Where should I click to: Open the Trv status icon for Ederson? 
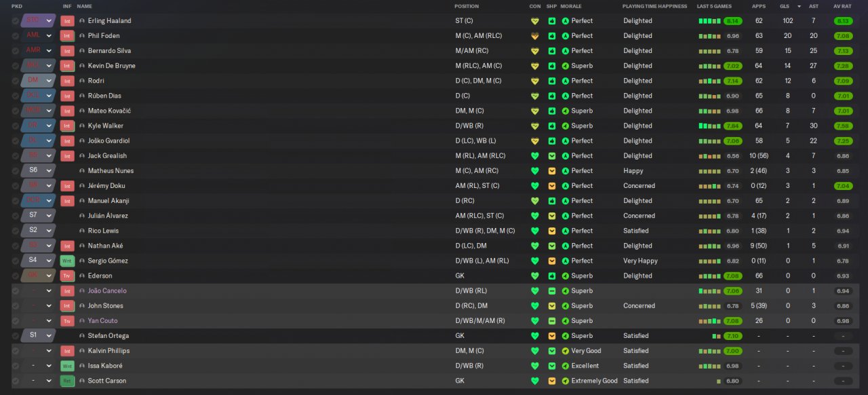coord(67,276)
